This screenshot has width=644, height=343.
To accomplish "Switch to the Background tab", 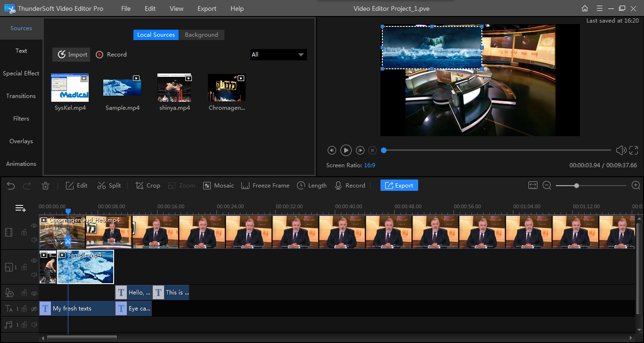I will coord(201,35).
